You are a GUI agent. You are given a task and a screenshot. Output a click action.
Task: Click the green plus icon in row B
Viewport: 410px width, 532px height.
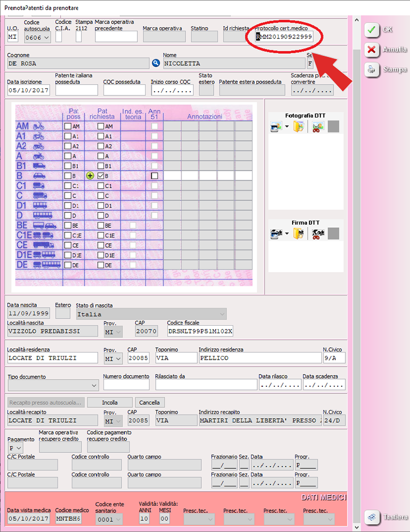(91, 175)
